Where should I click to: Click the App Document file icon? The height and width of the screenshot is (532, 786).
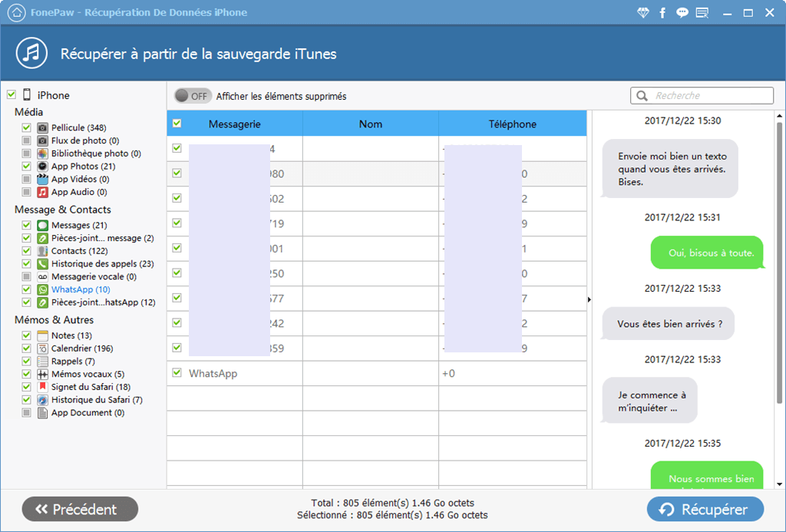pos(43,413)
